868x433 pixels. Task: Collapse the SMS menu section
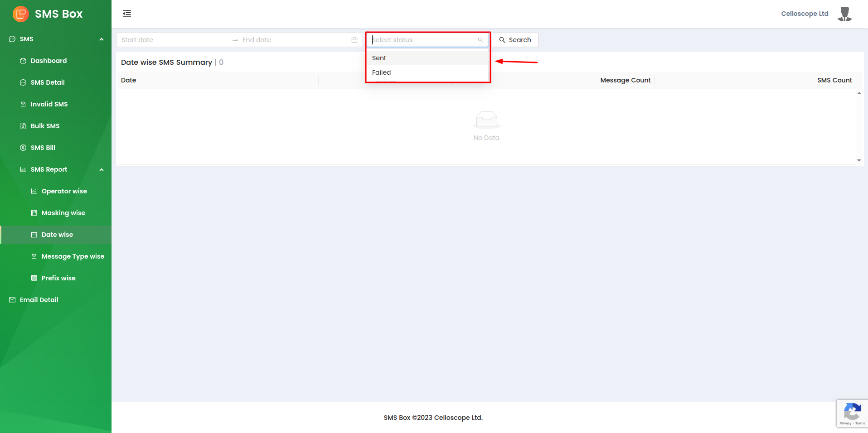pyautogui.click(x=102, y=39)
